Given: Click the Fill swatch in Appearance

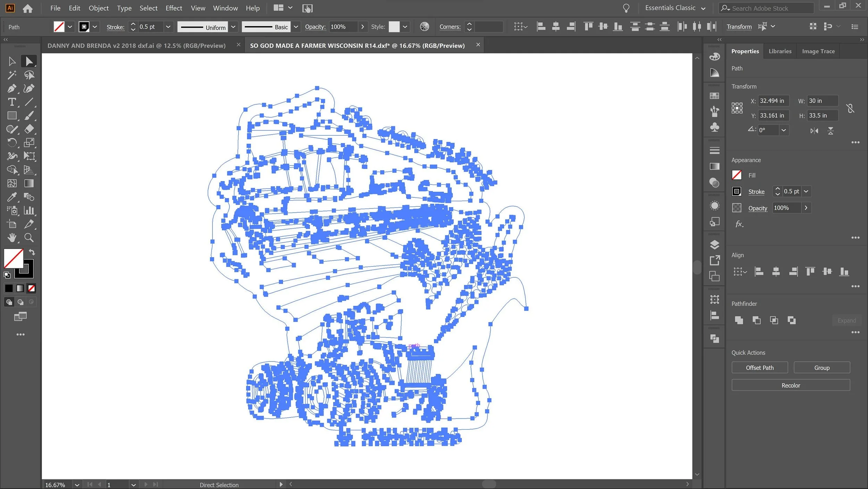Looking at the screenshot, I should 737,175.
